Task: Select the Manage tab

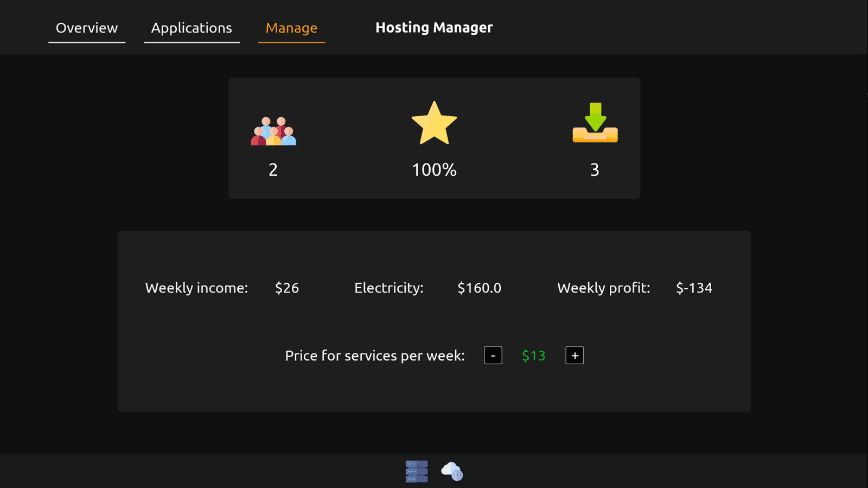Action: pos(291,28)
